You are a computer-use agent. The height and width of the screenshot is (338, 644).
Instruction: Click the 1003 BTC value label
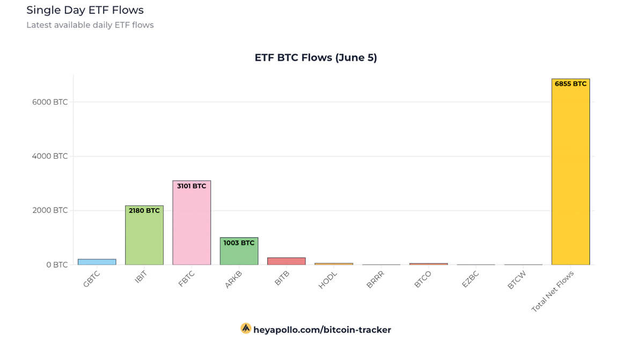point(239,243)
